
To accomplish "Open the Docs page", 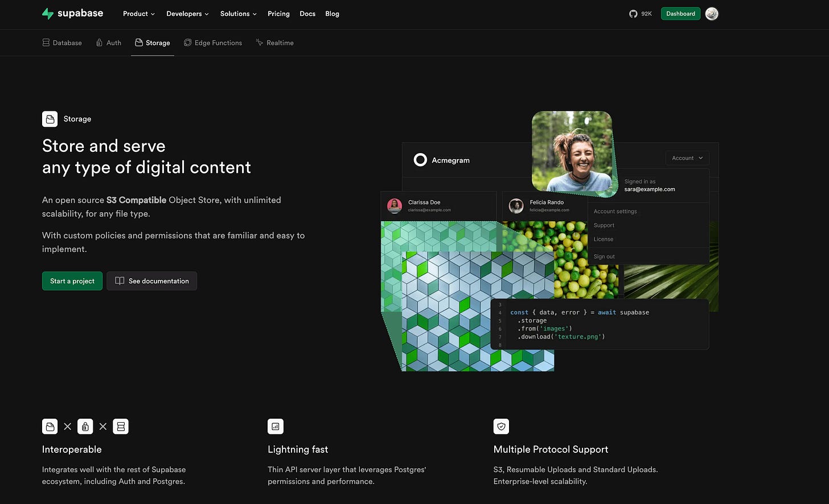I will [x=307, y=14].
